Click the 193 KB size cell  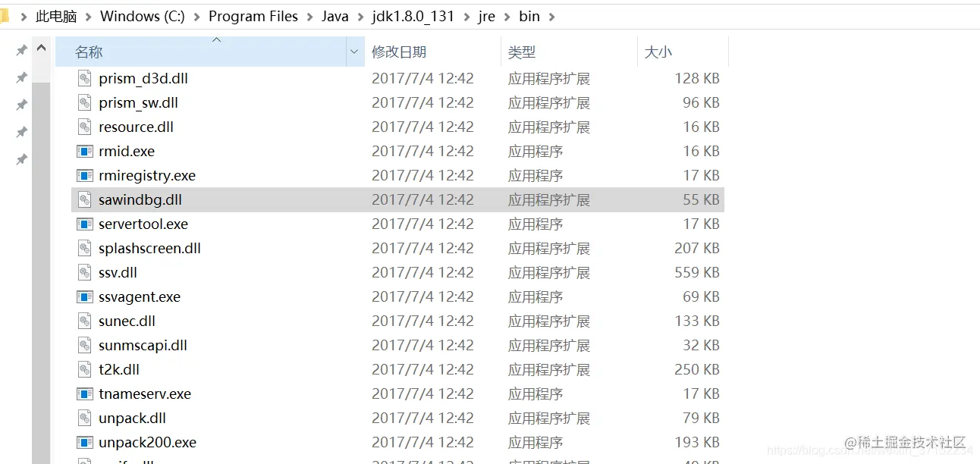pyautogui.click(x=696, y=442)
